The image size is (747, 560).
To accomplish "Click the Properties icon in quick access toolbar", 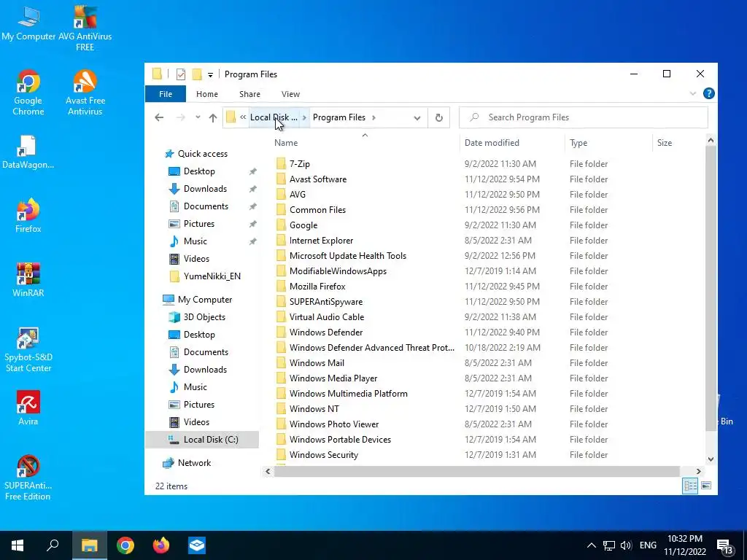I will point(181,74).
